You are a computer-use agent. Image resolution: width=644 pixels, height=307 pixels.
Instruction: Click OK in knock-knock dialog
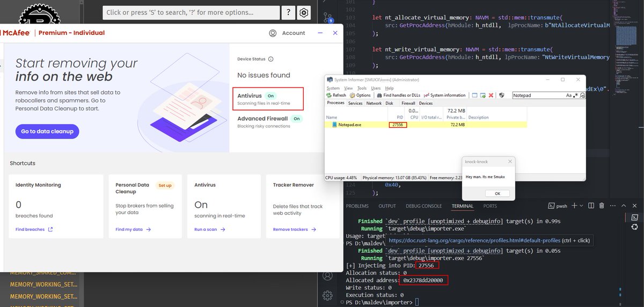(497, 193)
